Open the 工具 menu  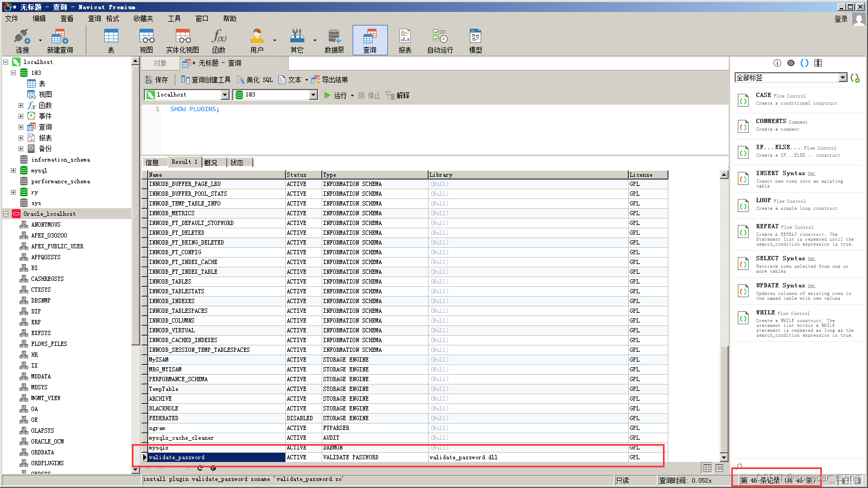(x=174, y=18)
